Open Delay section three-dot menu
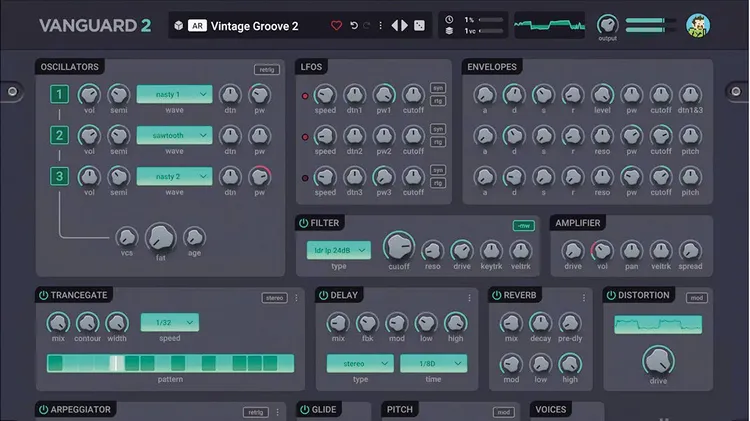Screen dimensions: 750x421 [x=470, y=297]
